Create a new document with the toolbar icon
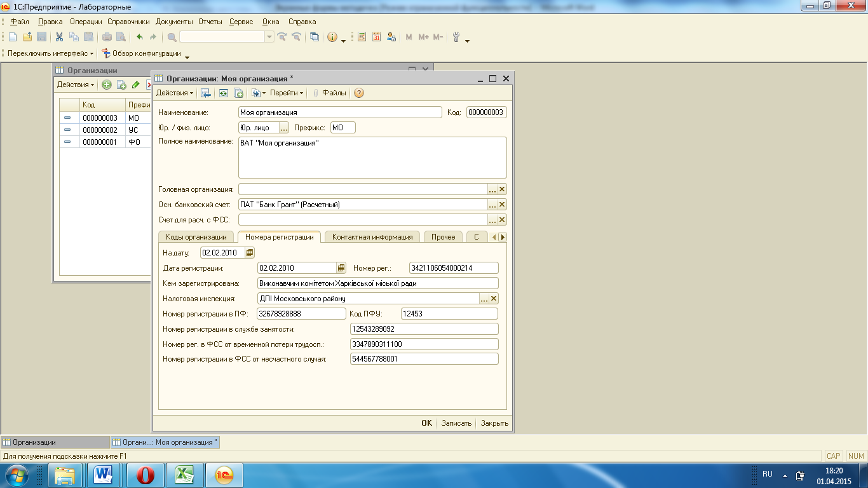This screenshot has height=488, width=868. click(x=13, y=37)
